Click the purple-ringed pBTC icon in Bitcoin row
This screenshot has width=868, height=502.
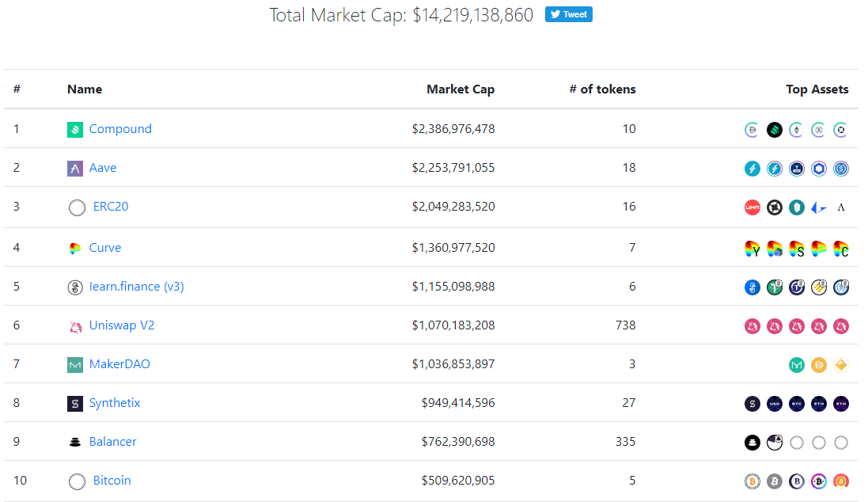point(819,481)
